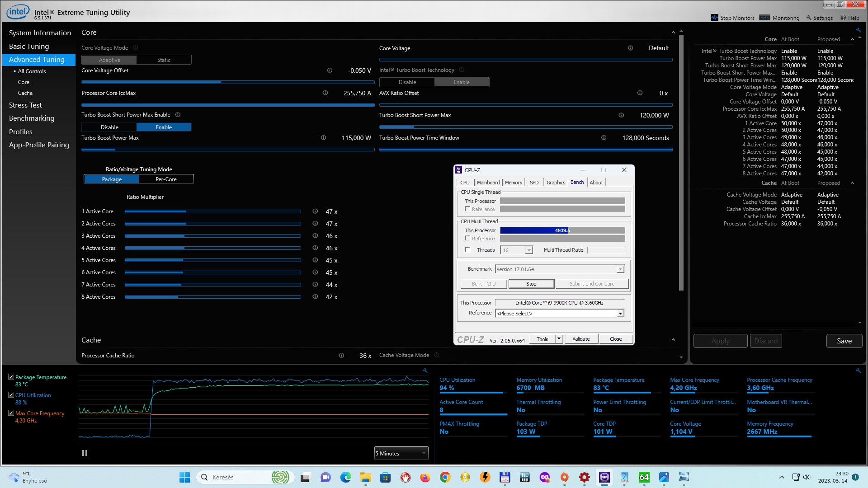Check Threads checkbox in CPU-Z
The width and height of the screenshot is (868, 488).
[x=467, y=250]
